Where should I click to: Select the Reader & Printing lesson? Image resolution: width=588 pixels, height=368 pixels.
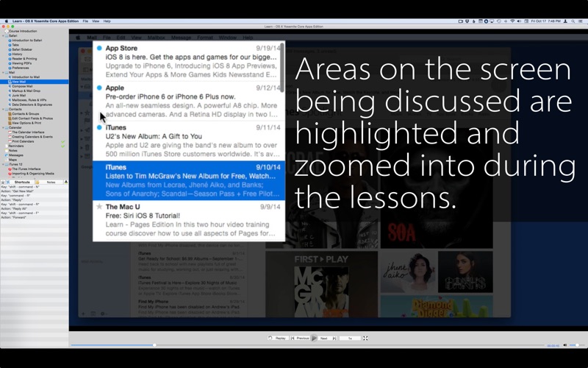[x=24, y=59]
